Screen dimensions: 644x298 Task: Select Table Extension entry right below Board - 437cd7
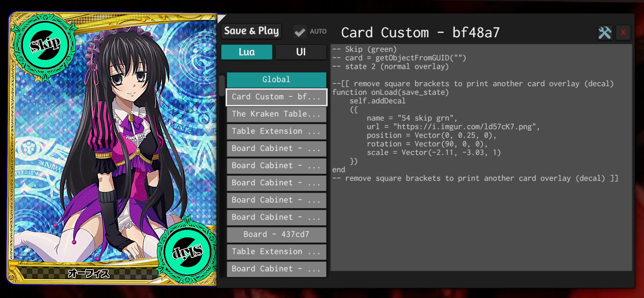click(276, 251)
